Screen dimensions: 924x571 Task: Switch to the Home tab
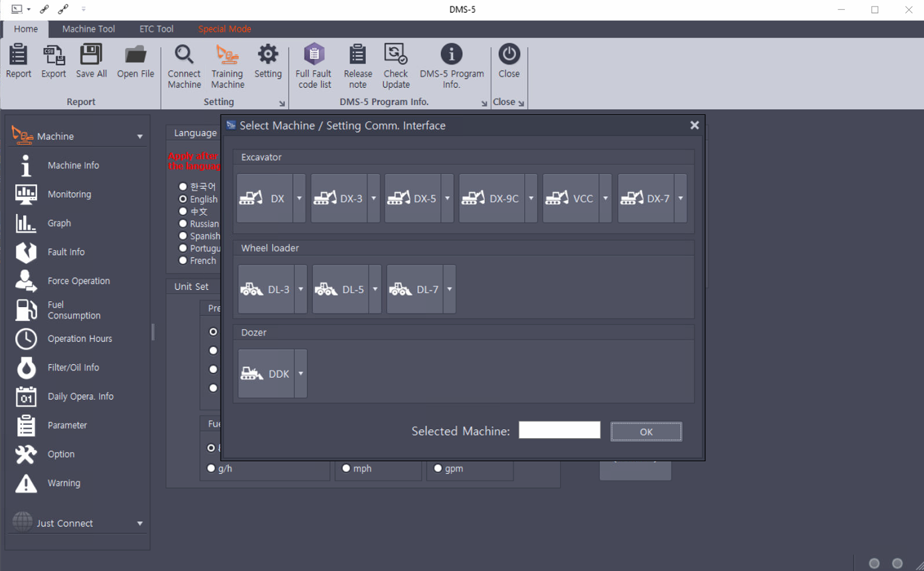tap(26, 29)
